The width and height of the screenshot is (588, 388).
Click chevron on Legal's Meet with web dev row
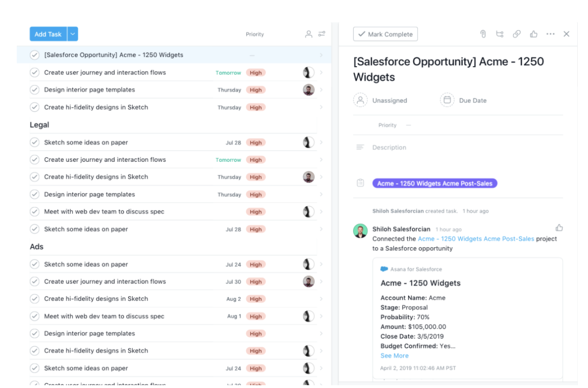(321, 212)
